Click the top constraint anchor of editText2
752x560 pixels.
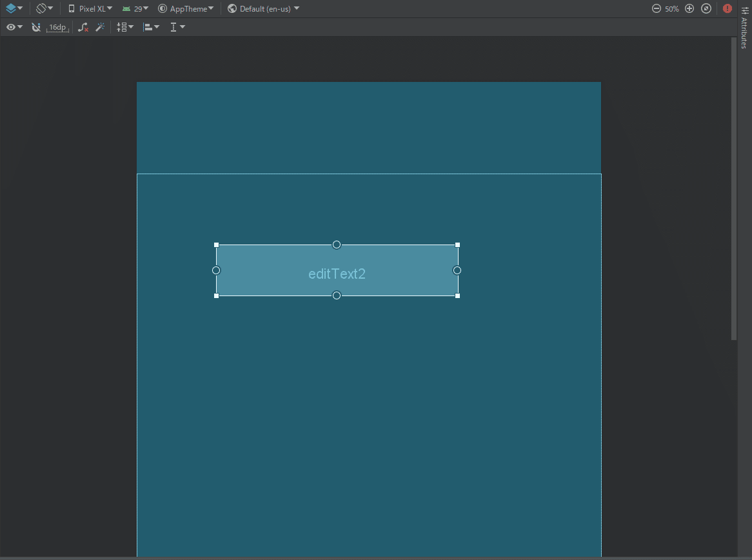click(337, 245)
